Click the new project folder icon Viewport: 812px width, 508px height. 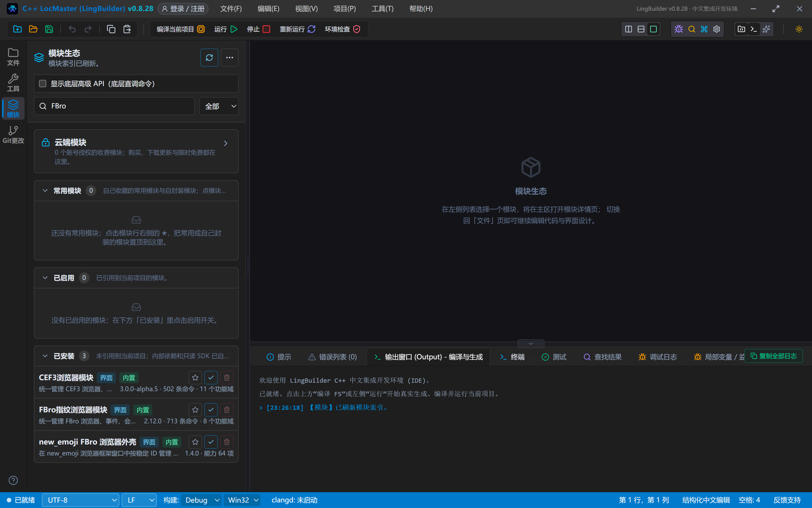pos(17,29)
